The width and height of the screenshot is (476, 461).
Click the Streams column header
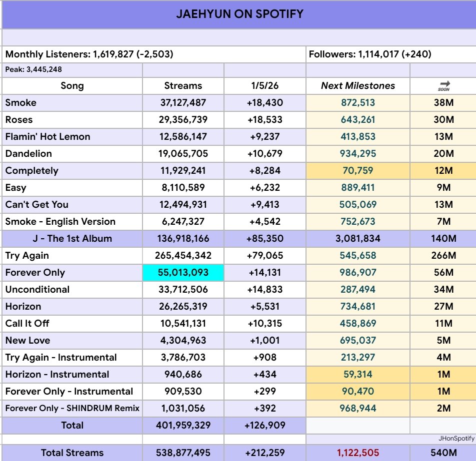[x=183, y=86]
